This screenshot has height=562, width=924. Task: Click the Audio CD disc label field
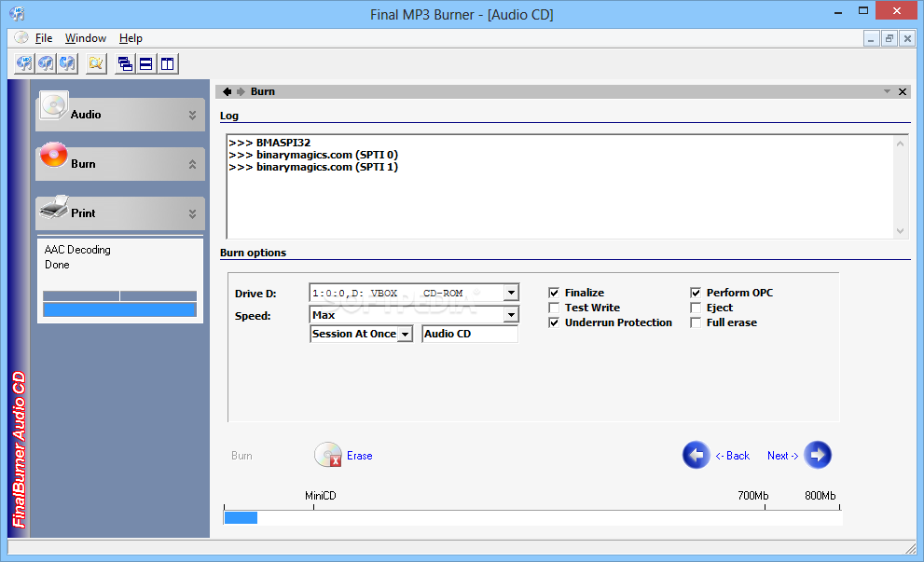470,334
